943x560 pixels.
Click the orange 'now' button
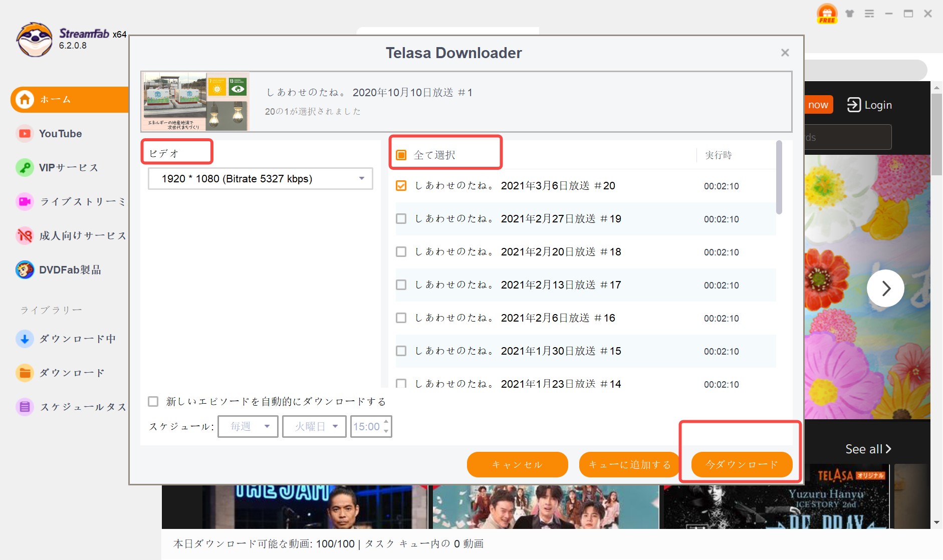pos(818,105)
